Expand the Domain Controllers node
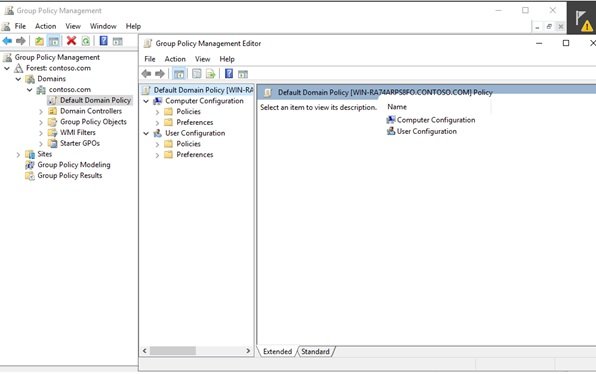 click(41, 112)
